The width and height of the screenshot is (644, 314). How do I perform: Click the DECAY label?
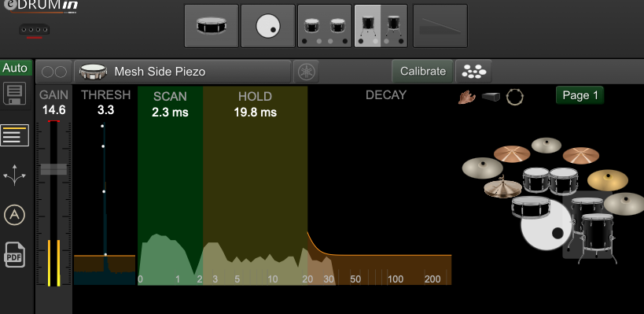386,95
